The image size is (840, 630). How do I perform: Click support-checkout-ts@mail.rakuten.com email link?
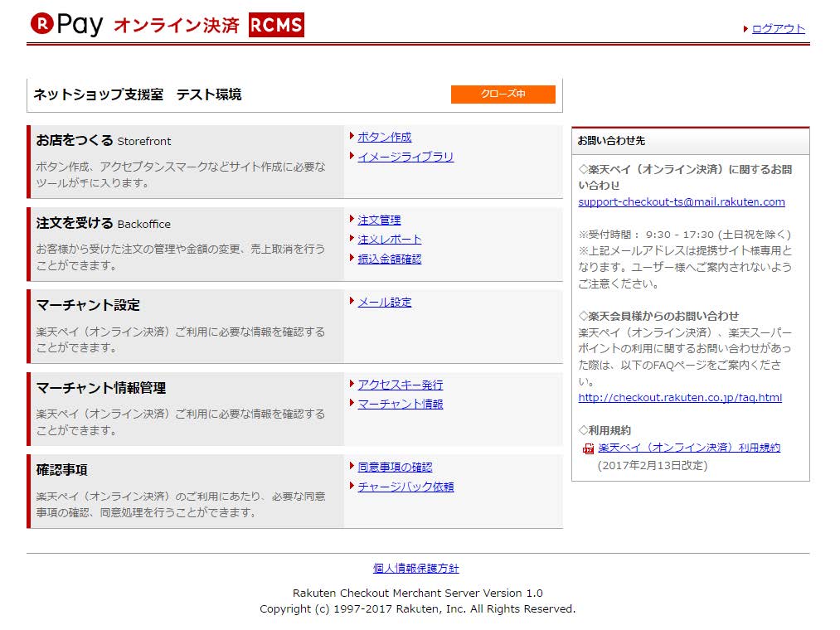pyautogui.click(x=682, y=202)
